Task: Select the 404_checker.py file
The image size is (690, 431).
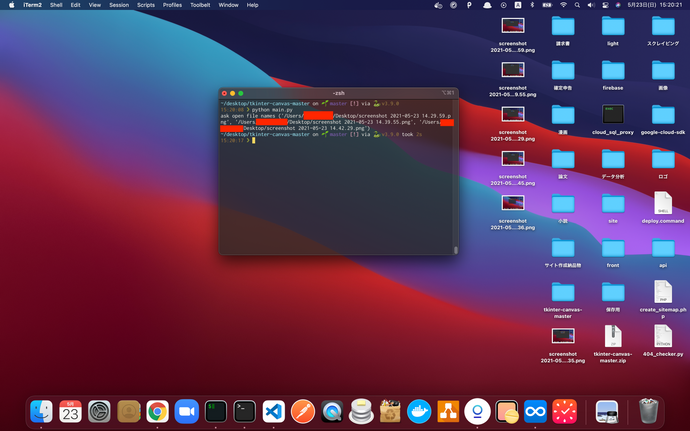Action: coord(663,341)
